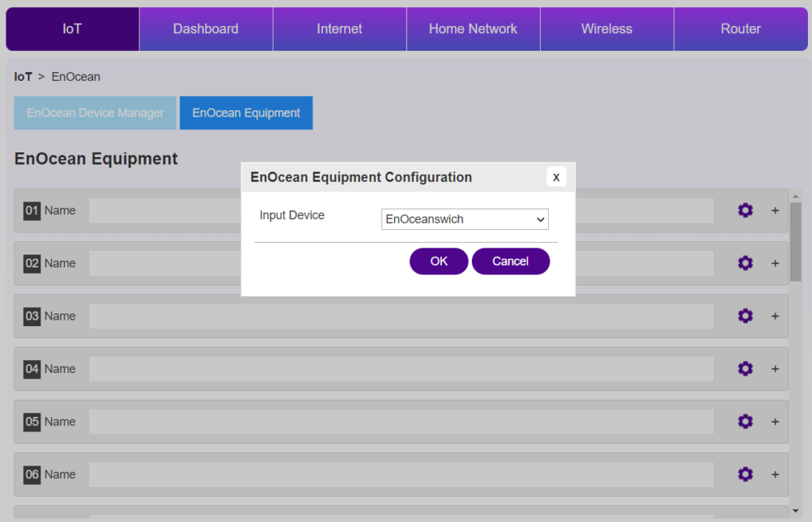
Task: Click the IoT breadcrumb link
Action: [23, 77]
